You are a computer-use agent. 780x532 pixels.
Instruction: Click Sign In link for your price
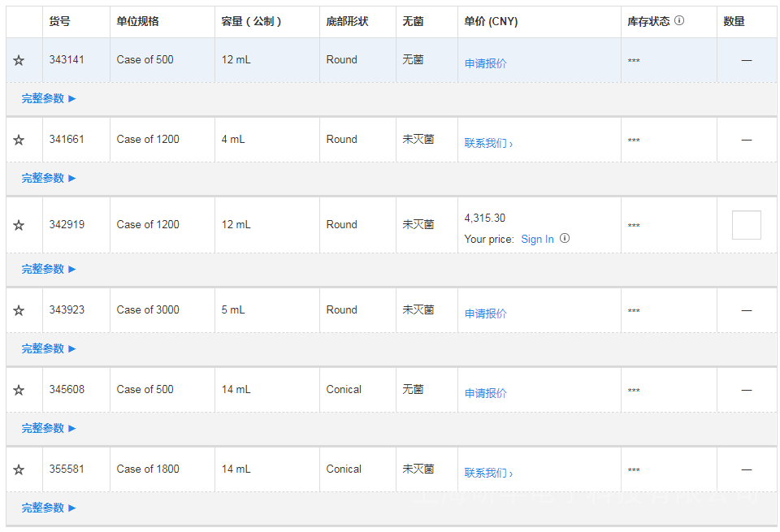click(x=537, y=239)
